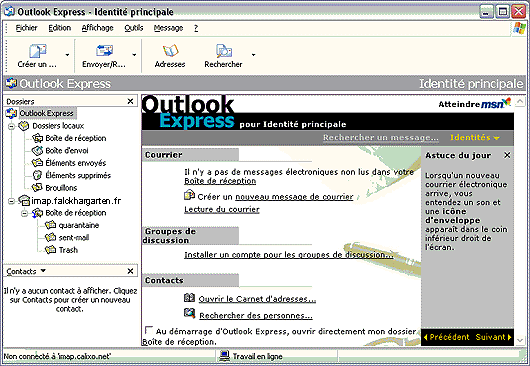This screenshot has height=366, width=530.
Task: Open the Message menu
Action: pos(168,28)
